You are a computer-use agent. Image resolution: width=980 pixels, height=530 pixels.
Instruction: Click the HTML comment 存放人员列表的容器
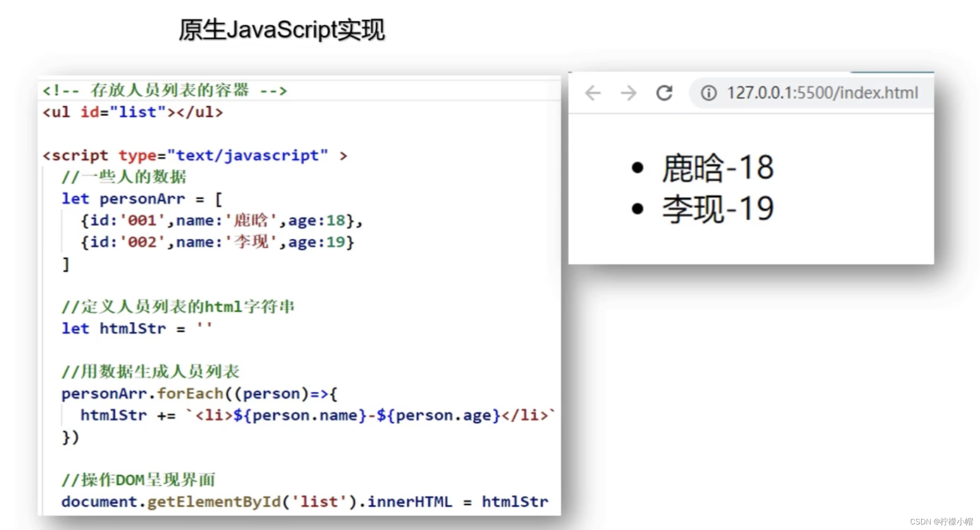tap(165, 90)
